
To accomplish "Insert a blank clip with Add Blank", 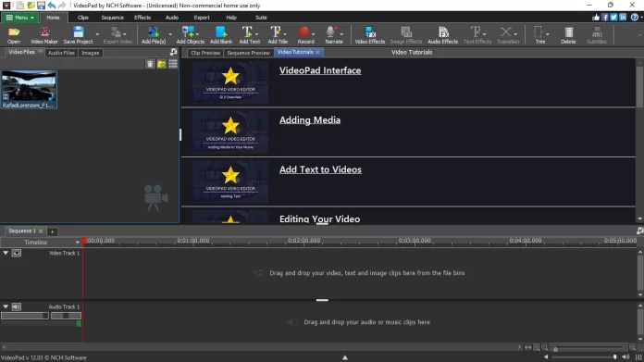I will click(x=221, y=34).
